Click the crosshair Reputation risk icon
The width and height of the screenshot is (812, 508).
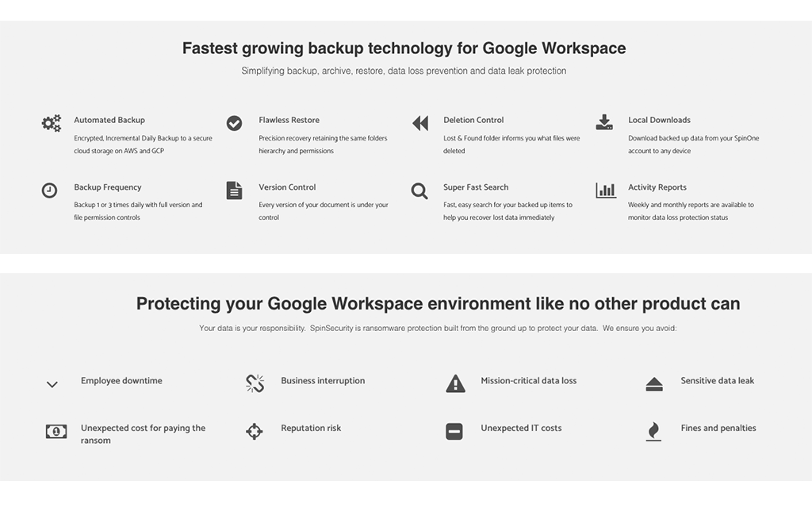pyautogui.click(x=255, y=431)
